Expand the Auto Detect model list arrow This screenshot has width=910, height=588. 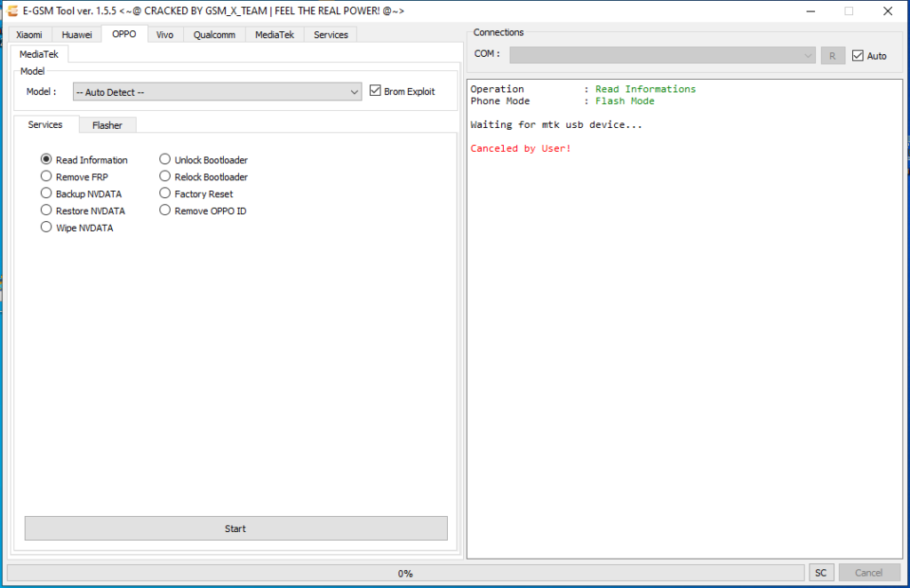click(355, 91)
